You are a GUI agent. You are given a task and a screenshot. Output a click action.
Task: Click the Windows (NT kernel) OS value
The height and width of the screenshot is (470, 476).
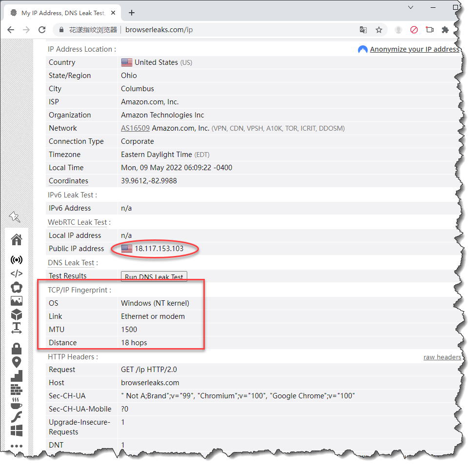click(x=155, y=303)
